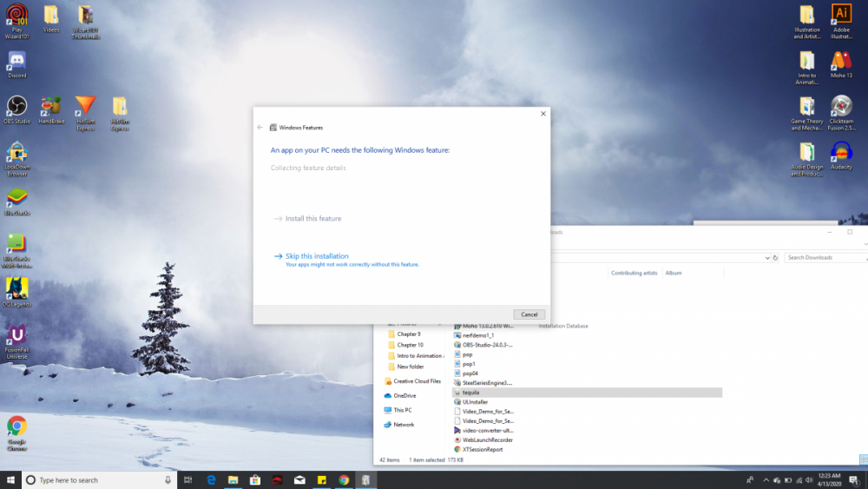Click Skip this installation link
This screenshot has height=489, width=868.
[316, 256]
